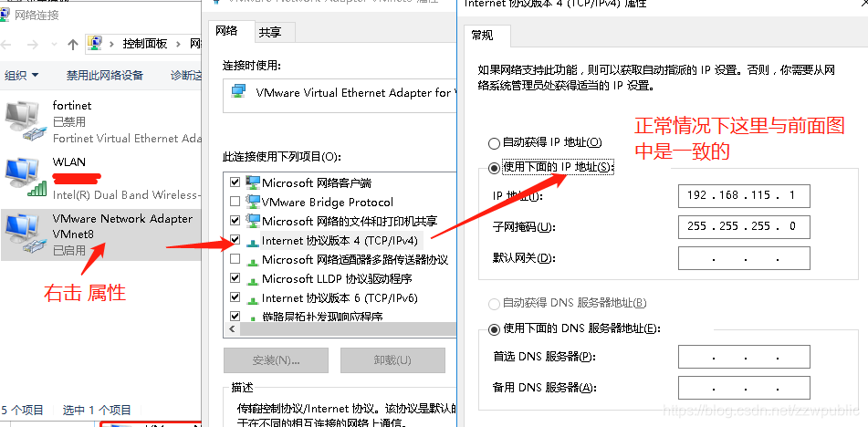868x427 pixels.
Task: Click the 默认网关 input field
Action: click(744, 258)
